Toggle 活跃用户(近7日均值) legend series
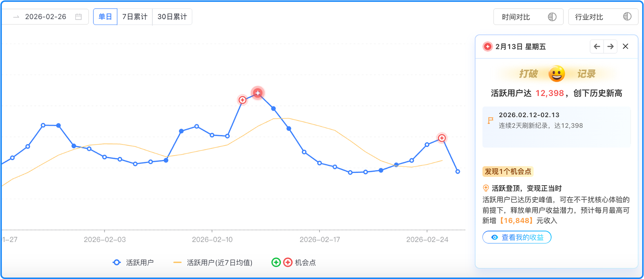Viewport: 644px width, 279px height. (213, 262)
